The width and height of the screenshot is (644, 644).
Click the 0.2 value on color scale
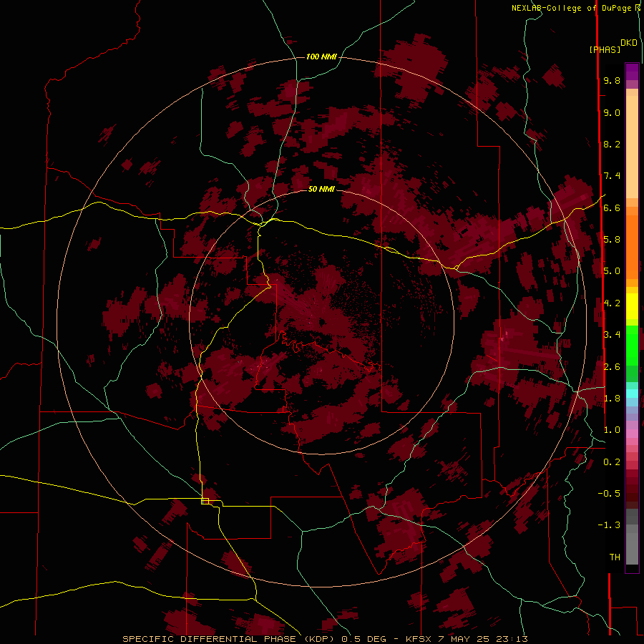tap(612, 462)
